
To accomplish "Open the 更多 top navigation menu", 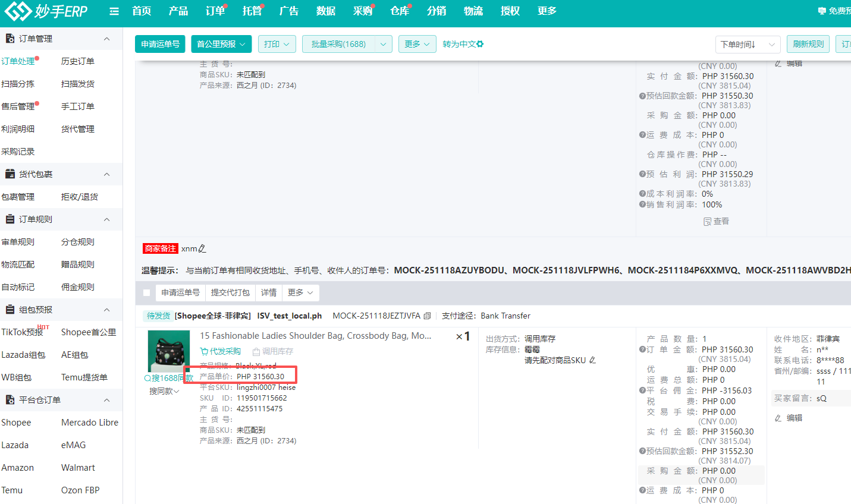I will (547, 11).
